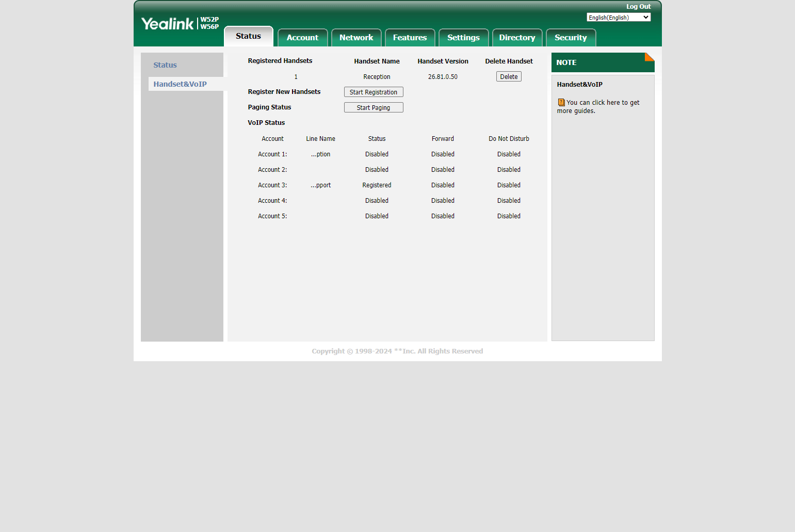Open the Network tab

pyautogui.click(x=356, y=38)
